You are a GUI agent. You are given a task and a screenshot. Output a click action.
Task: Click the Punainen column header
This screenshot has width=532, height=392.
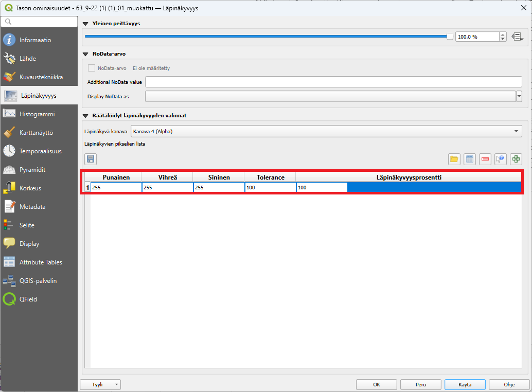coord(116,177)
